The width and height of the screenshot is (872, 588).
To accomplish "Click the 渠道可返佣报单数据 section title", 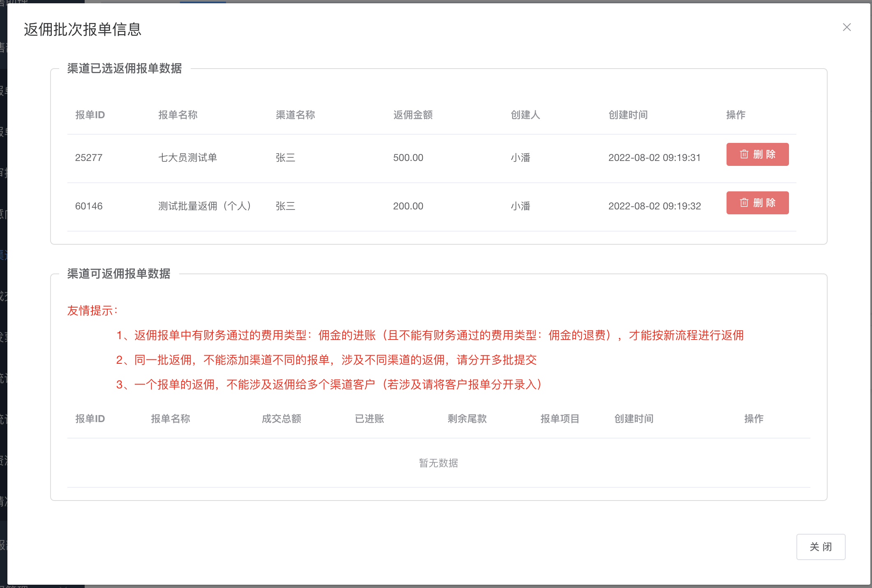I will [118, 274].
